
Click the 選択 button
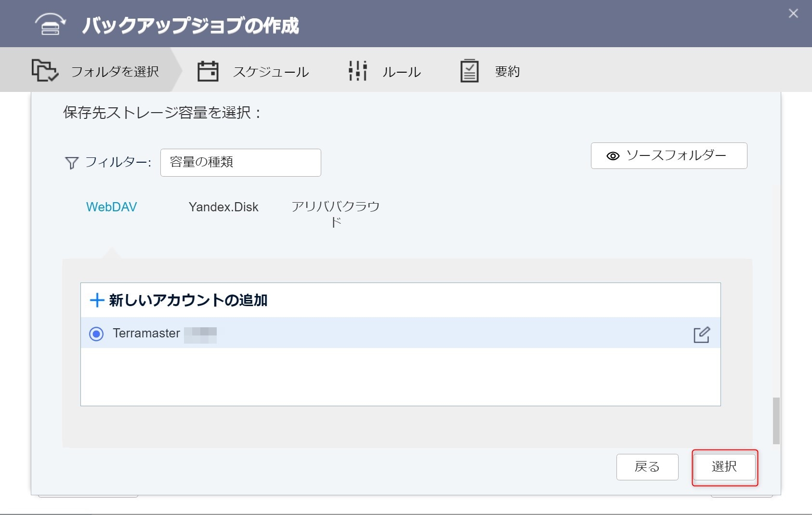[x=724, y=467]
